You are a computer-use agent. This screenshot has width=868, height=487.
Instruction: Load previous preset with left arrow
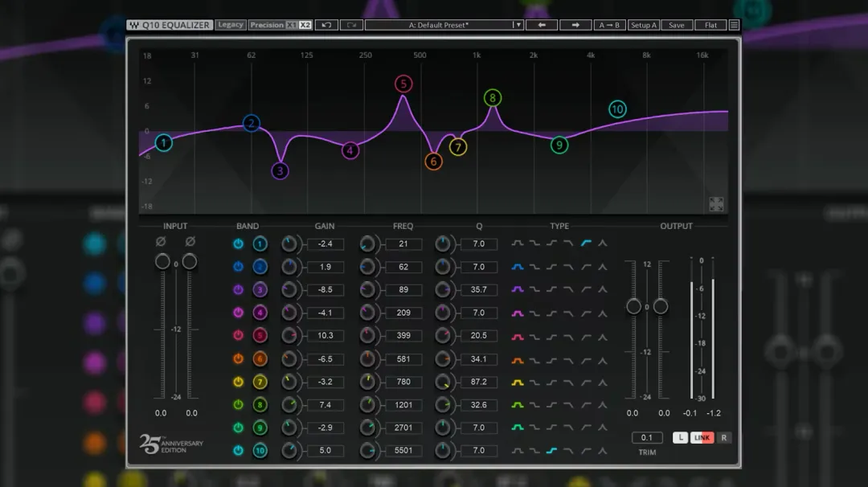click(x=542, y=25)
